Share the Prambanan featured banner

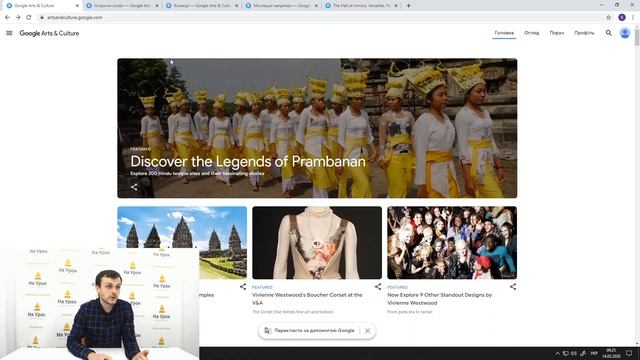[x=134, y=187]
